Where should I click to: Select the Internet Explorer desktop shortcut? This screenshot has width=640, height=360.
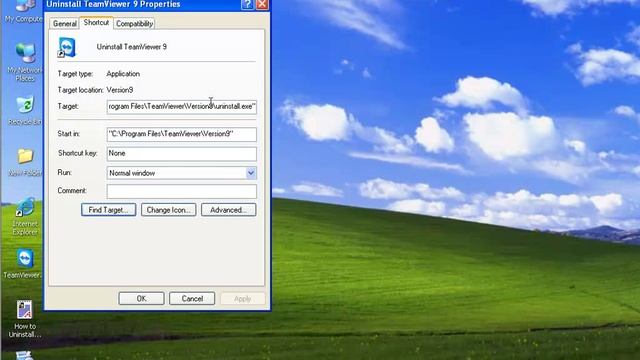pyautogui.click(x=25, y=216)
